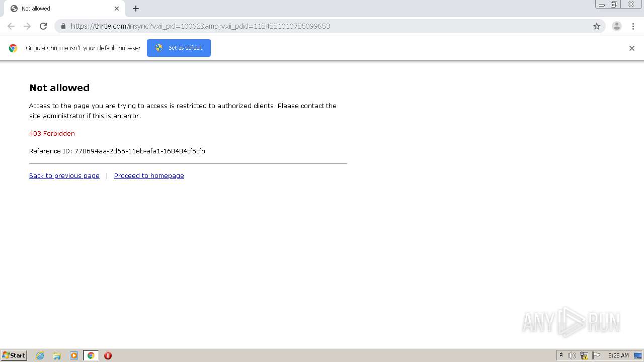This screenshot has width=644, height=362.
Task: Click 'Set as default' browser button
Action: tap(179, 48)
